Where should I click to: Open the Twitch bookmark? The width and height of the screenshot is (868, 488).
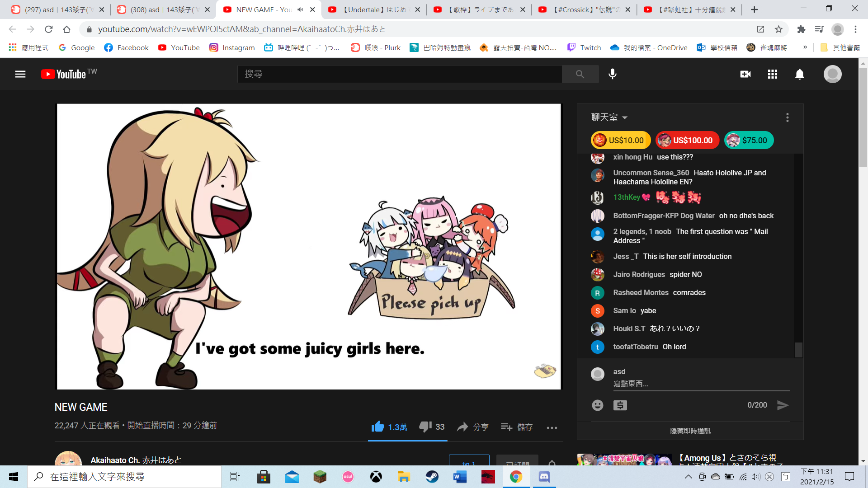[584, 47]
